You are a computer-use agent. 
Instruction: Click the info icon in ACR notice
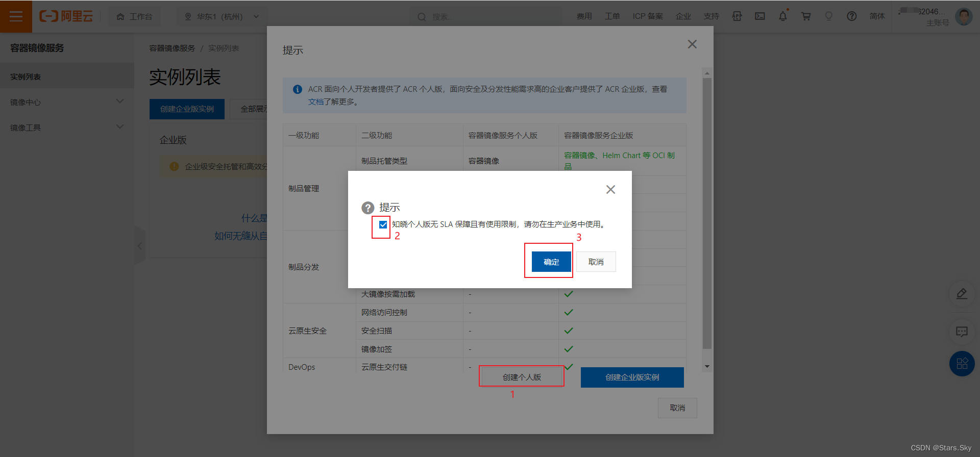click(298, 89)
